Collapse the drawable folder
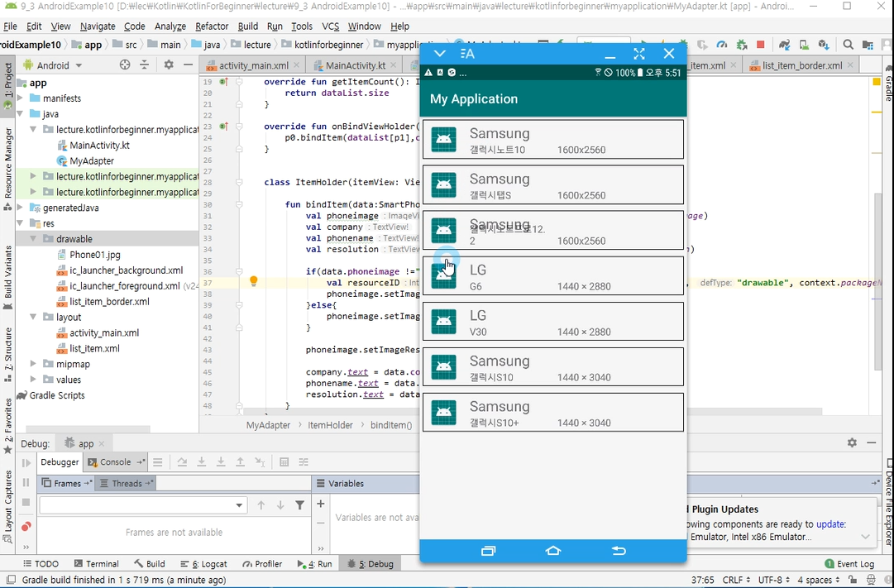 33,239
